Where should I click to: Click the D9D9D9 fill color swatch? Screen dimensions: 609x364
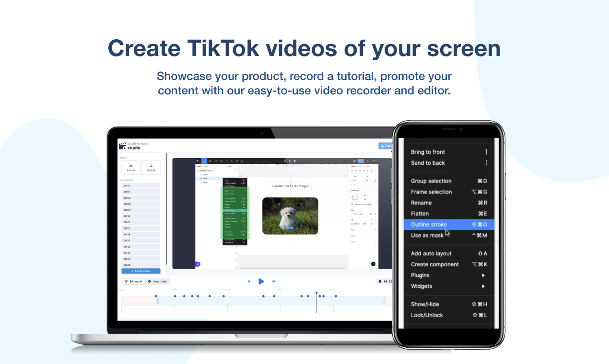click(352, 224)
